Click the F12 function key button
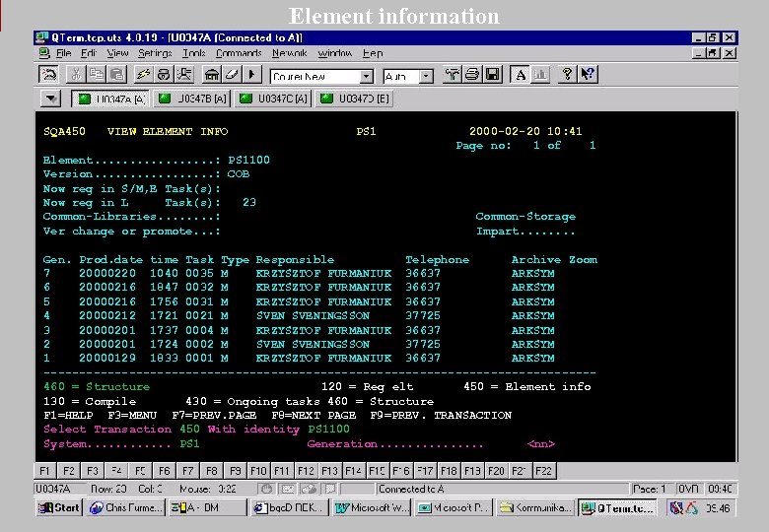Image resolution: width=769 pixels, height=532 pixels. [306, 471]
